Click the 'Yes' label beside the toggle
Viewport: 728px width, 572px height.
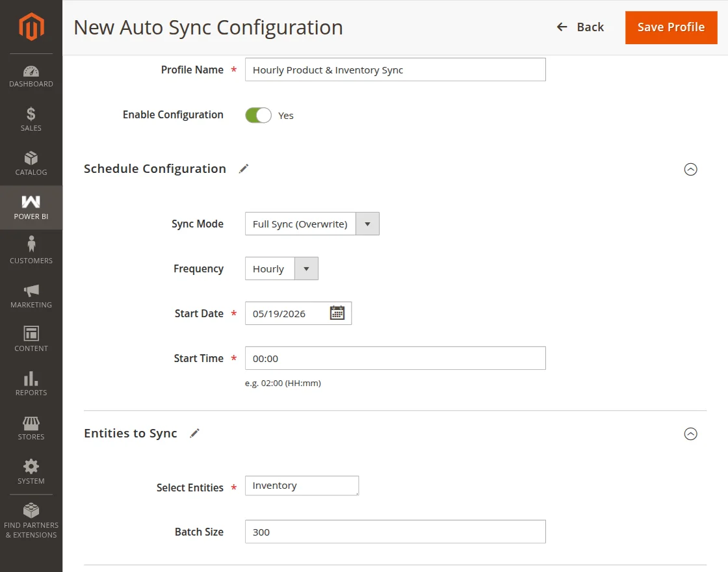click(286, 116)
